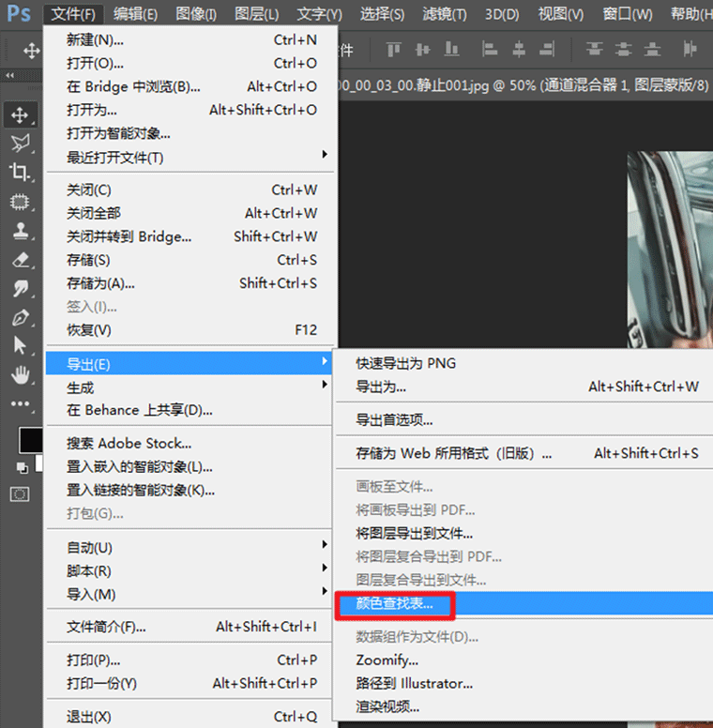Click align horizontal centers icon
Viewport: 713px width, 728px height.
point(519,49)
